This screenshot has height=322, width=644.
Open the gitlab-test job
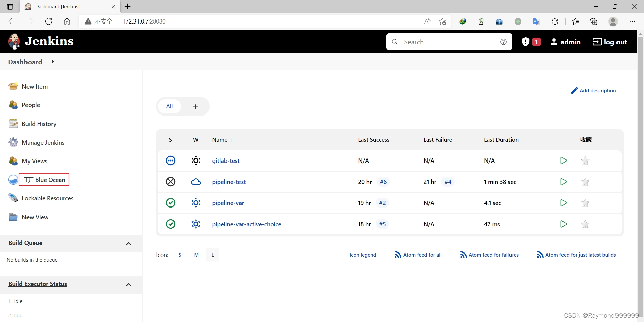point(226,160)
